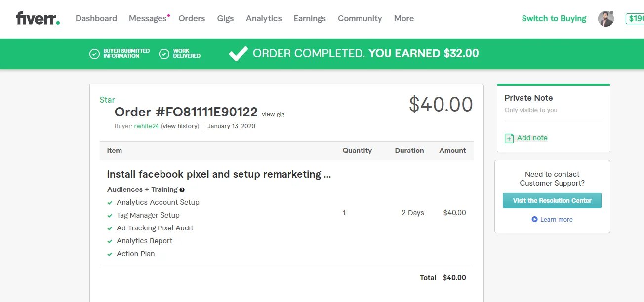Click the Buyer Submitted Information check icon
The height and width of the screenshot is (302, 644).
pos(94,54)
